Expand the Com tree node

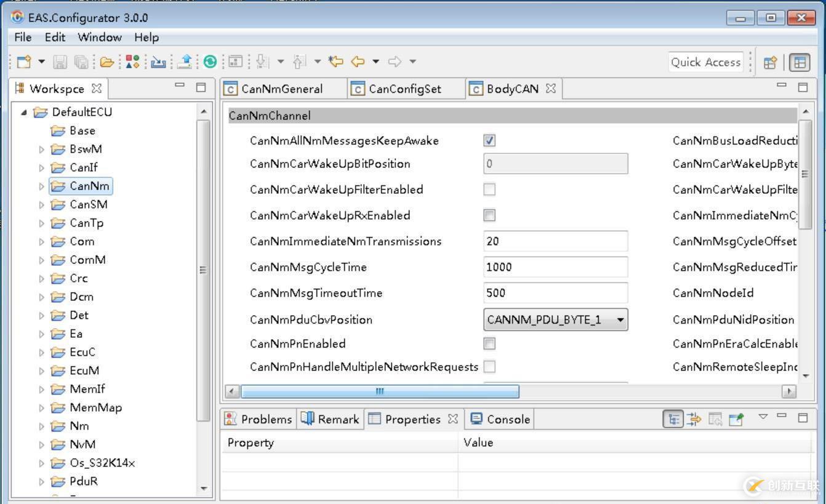pos(42,242)
